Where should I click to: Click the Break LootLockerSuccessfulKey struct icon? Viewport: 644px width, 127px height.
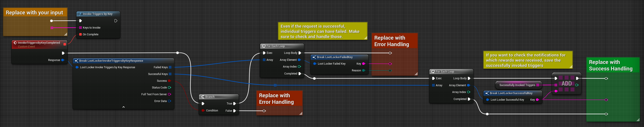487,93
